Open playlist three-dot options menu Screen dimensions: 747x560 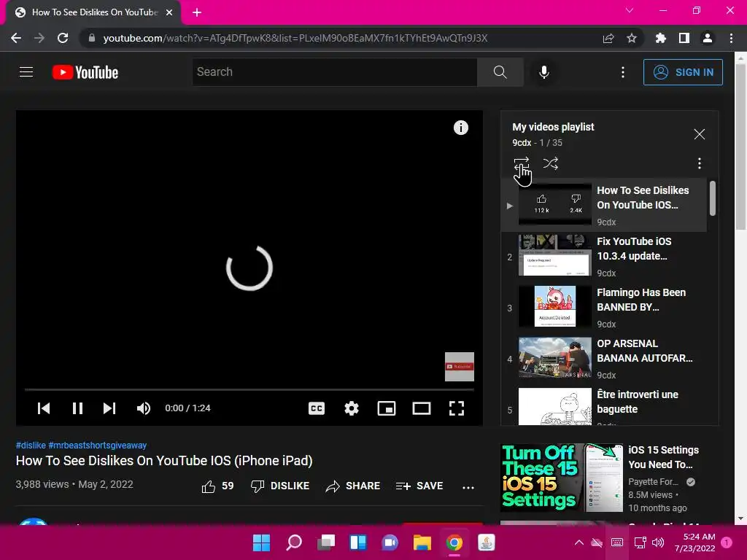tap(699, 163)
